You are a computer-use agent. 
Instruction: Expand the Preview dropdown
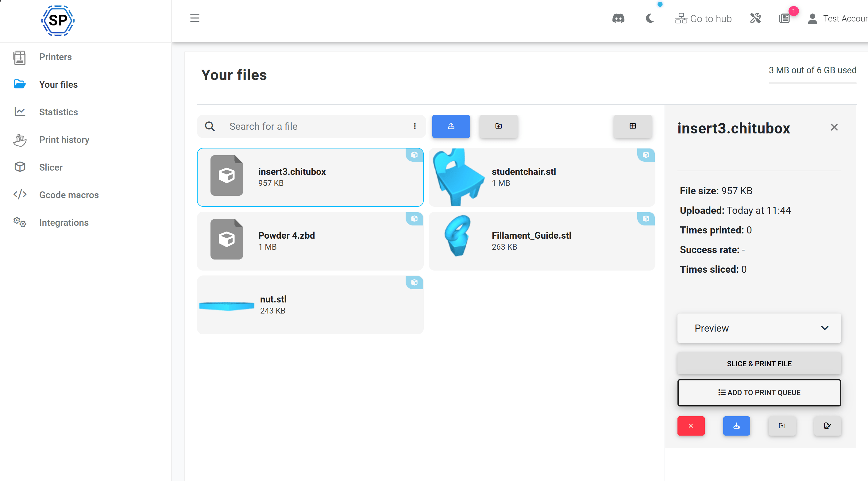pos(759,328)
